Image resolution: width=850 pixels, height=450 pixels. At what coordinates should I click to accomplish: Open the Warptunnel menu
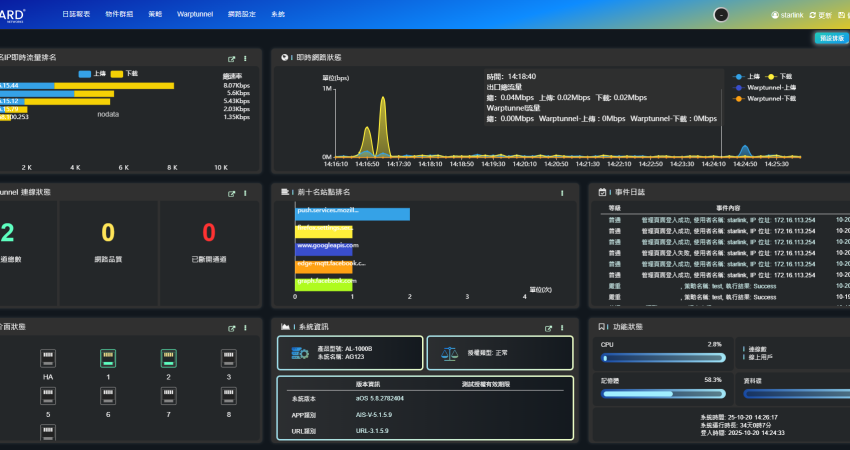pyautogui.click(x=200, y=15)
